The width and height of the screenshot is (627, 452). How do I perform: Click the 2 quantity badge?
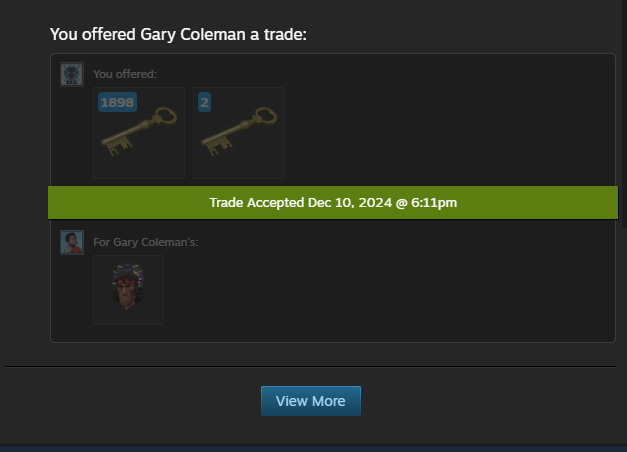point(204,102)
